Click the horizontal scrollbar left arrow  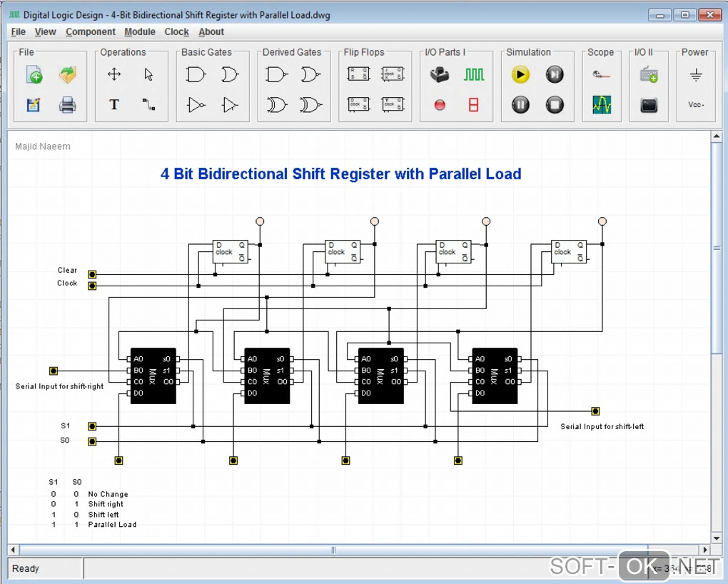coord(13,550)
